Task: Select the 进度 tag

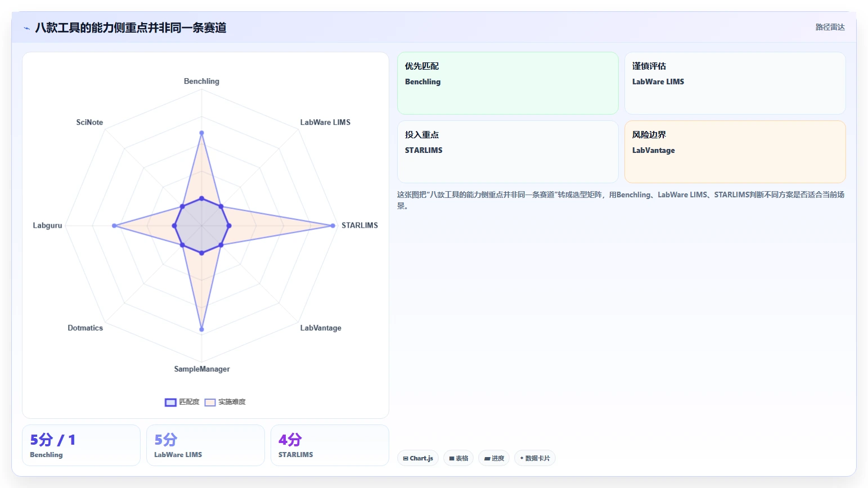Action: point(494,458)
